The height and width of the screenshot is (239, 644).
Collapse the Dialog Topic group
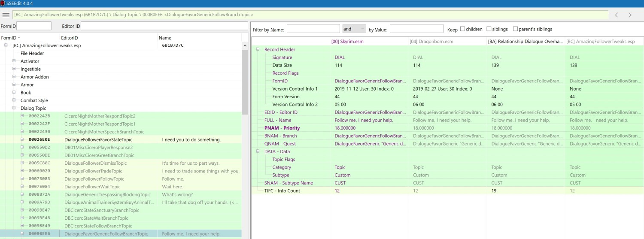point(14,108)
